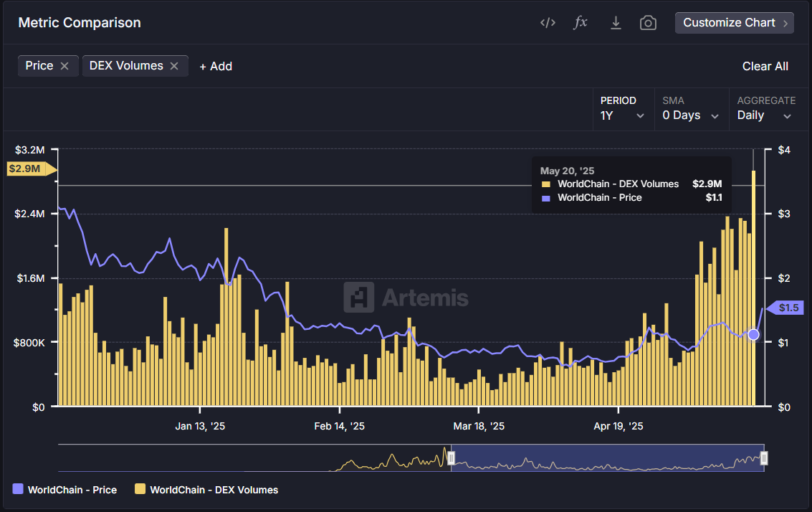
Task: Click the tooltip DEX Volumes $2.9M value
Action: click(x=707, y=184)
